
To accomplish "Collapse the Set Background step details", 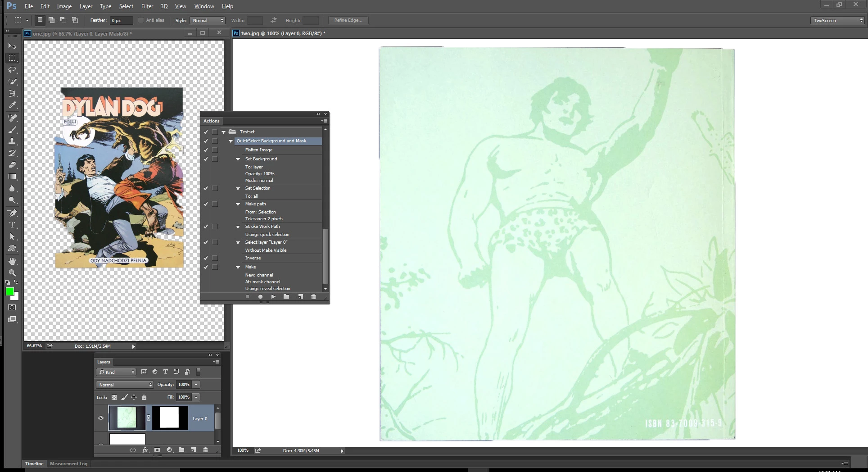I will [238, 159].
